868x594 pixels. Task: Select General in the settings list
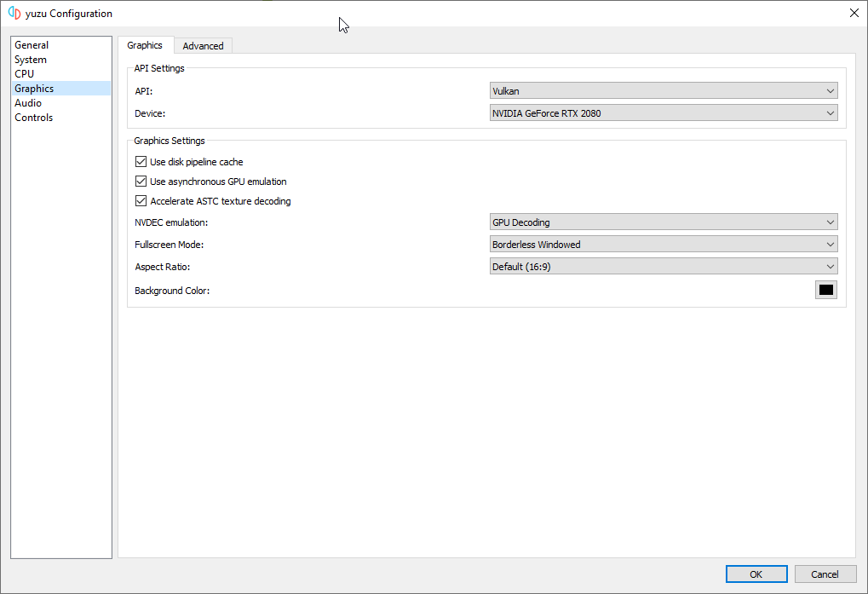tap(32, 45)
